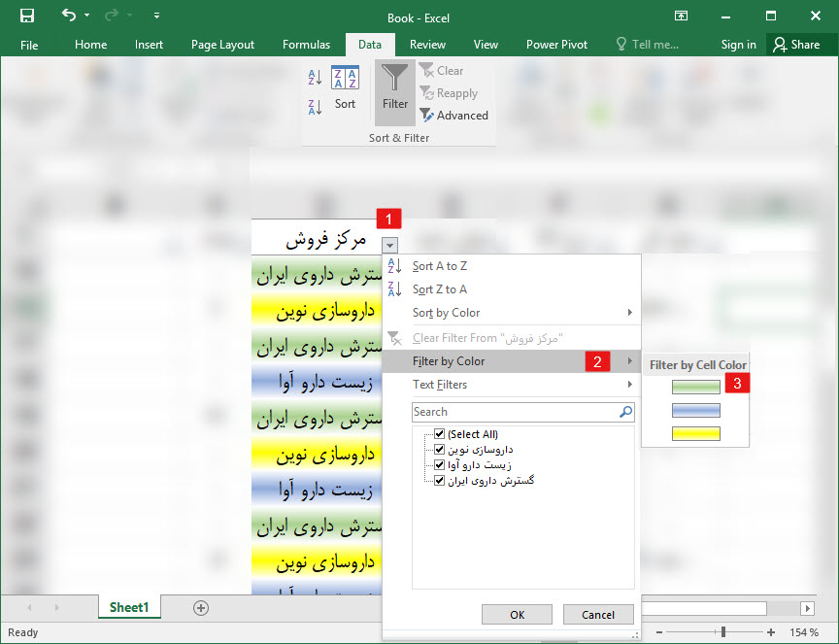This screenshot has height=644, width=839.
Task: Open Customize Quick Access Toolbar dropdown
Action: (156, 16)
